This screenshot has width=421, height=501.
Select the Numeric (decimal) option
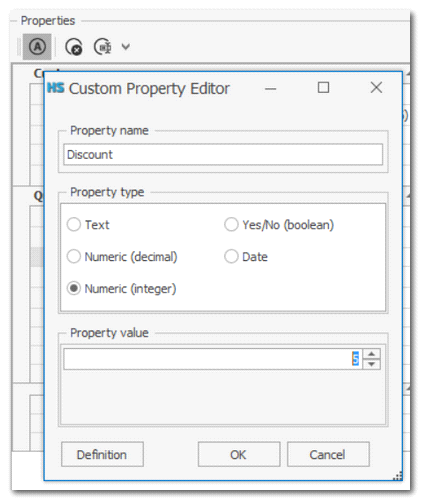(122, 257)
